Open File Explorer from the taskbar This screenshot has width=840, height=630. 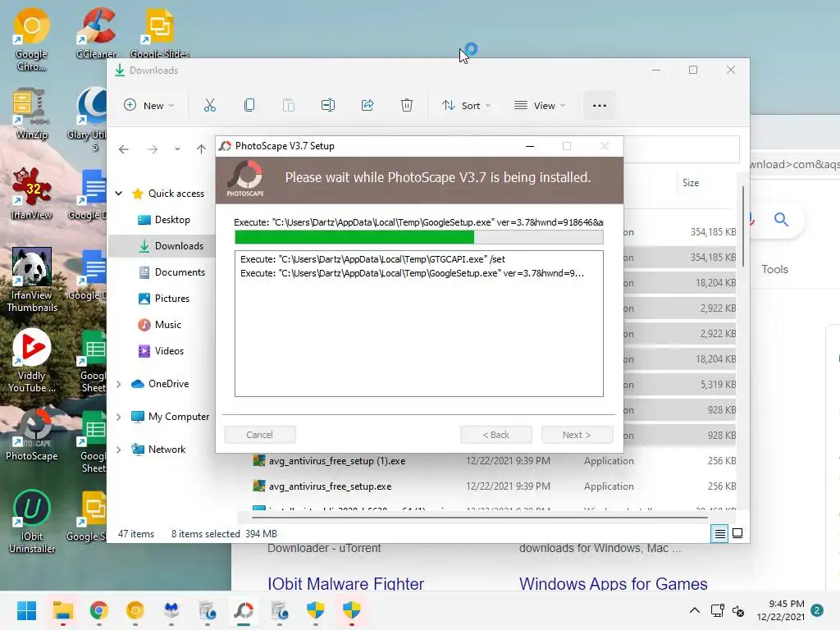coord(62,610)
